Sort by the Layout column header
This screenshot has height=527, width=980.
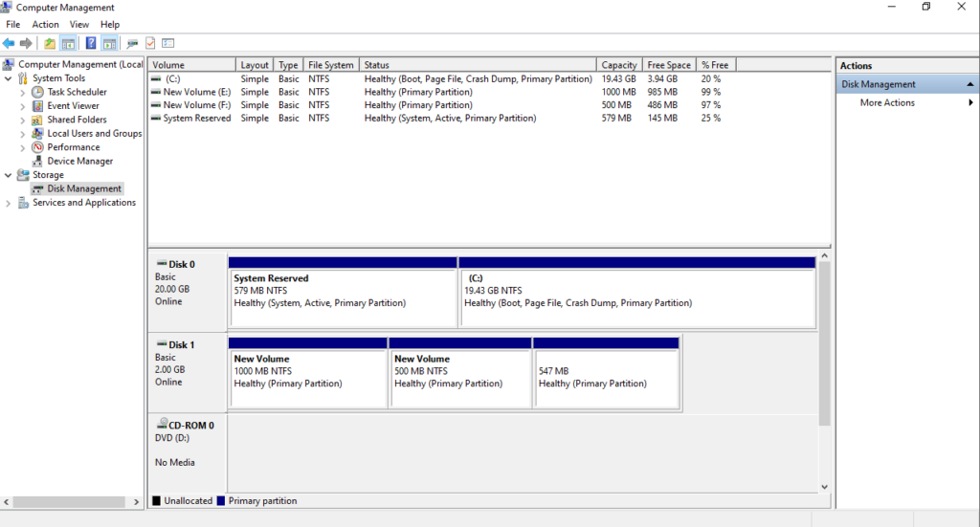pyautogui.click(x=255, y=65)
